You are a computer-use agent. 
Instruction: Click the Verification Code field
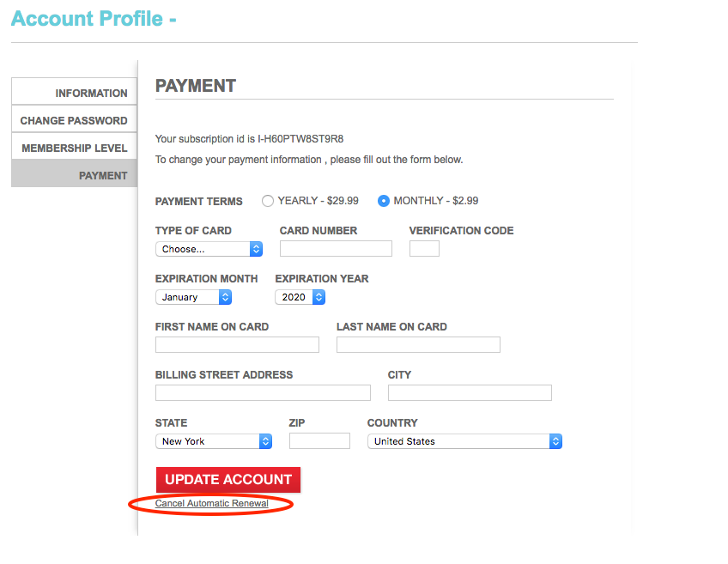(x=424, y=249)
